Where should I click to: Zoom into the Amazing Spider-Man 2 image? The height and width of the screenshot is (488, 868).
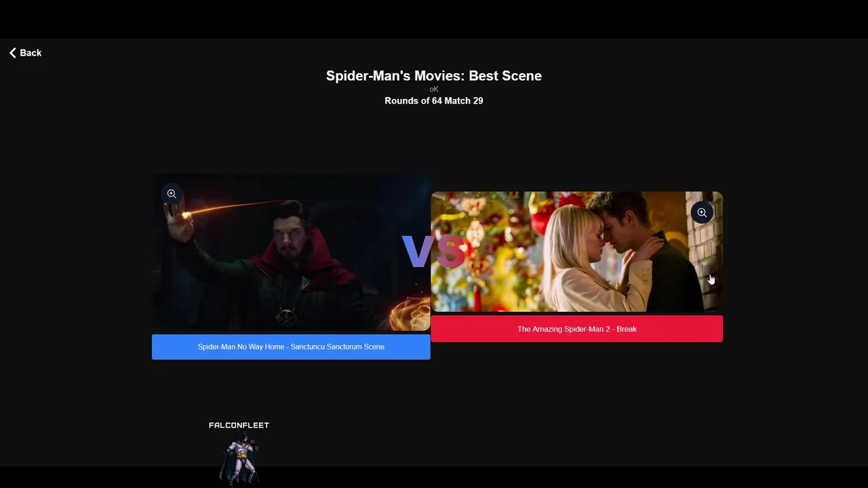coord(702,213)
